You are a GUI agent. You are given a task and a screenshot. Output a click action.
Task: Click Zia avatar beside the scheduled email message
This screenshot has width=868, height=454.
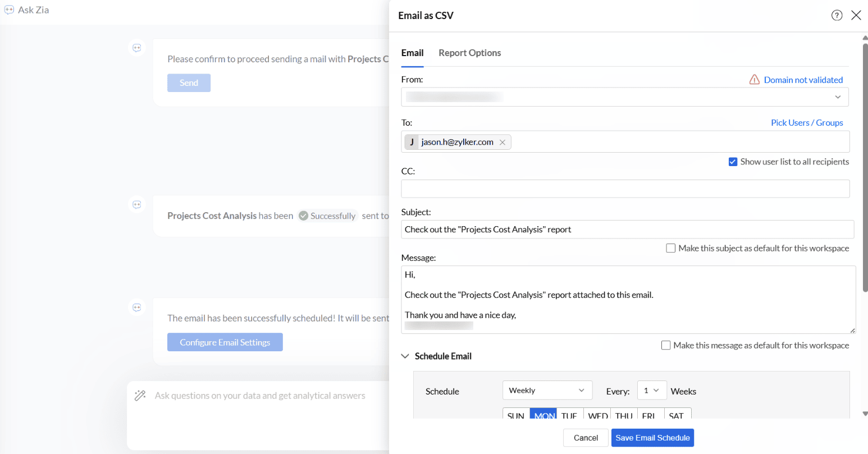(137, 308)
